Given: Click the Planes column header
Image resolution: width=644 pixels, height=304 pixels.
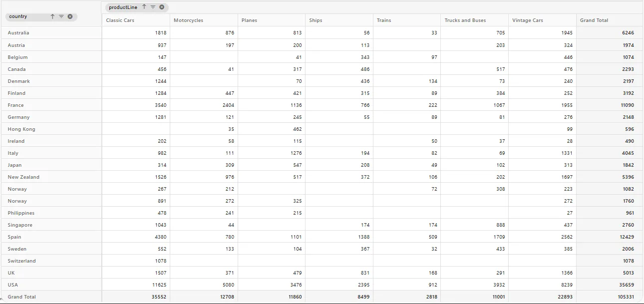Looking at the screenshot, I should pos(249,20).
